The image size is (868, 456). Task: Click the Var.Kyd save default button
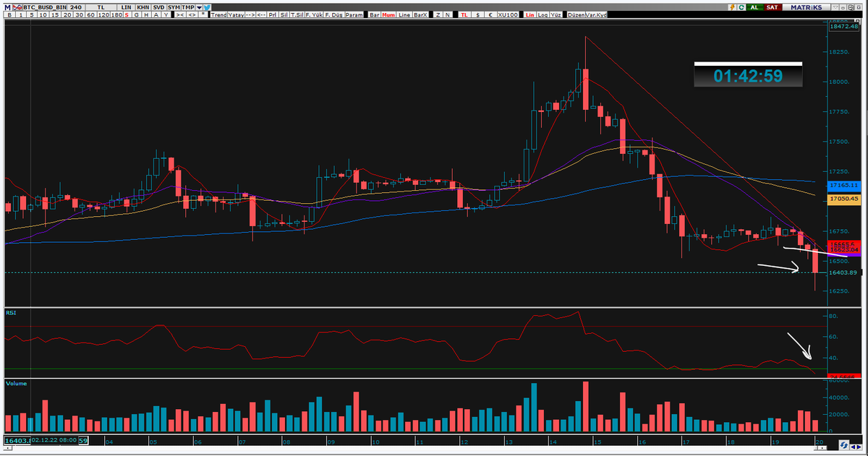coord(597,15)
